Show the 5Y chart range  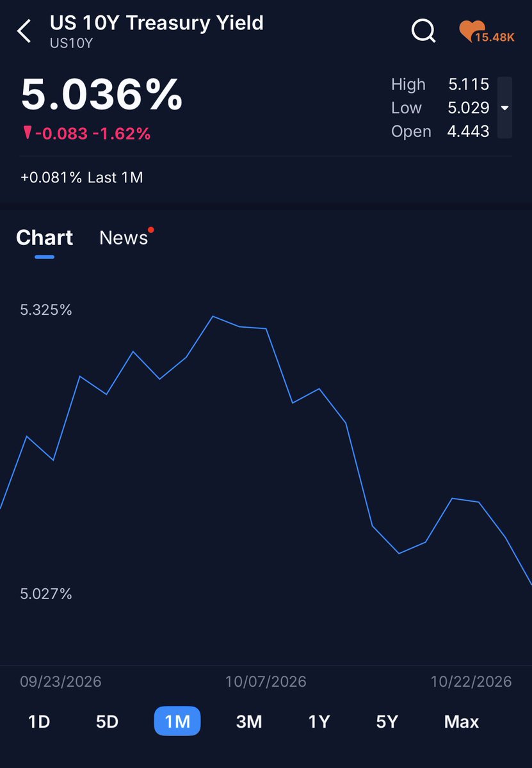click(x=387, y=721)
